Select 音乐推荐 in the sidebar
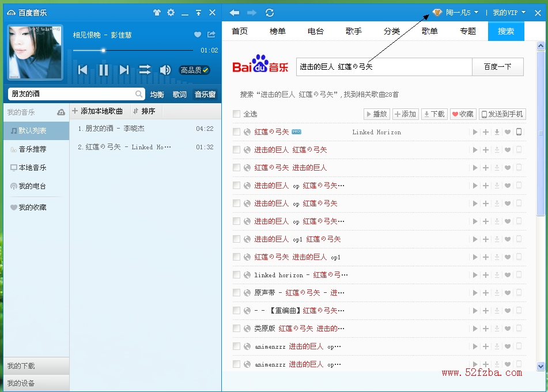This screenshot has width=548, height=392. click(x=36, y=149)
